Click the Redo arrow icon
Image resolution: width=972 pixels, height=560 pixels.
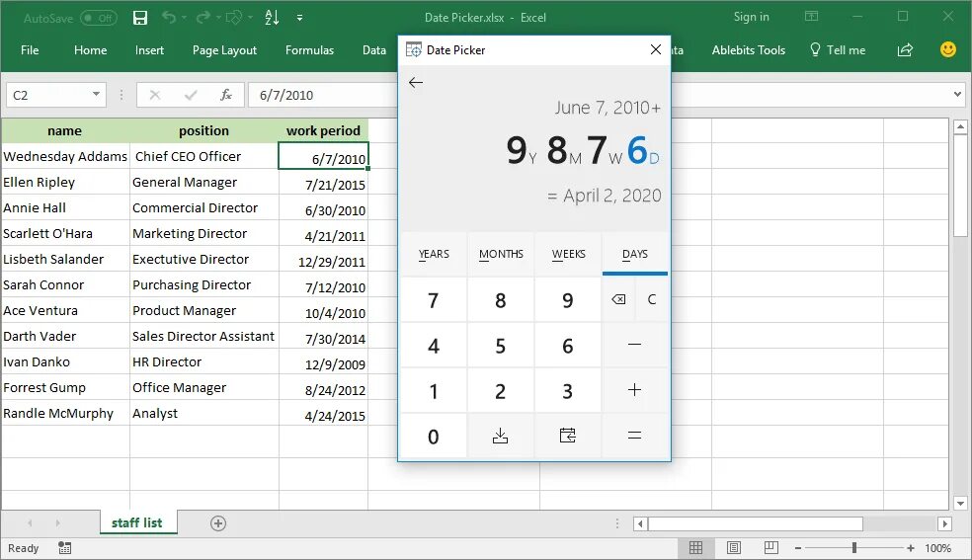pos(202,18)
